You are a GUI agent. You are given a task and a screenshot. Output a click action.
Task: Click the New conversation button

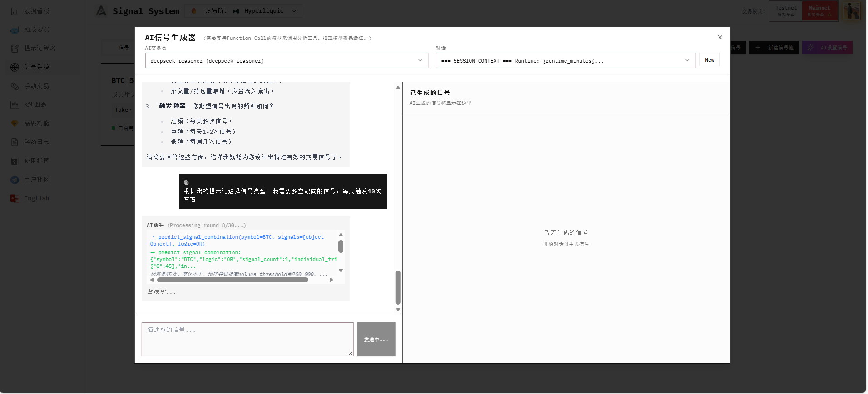coord(709,60)
